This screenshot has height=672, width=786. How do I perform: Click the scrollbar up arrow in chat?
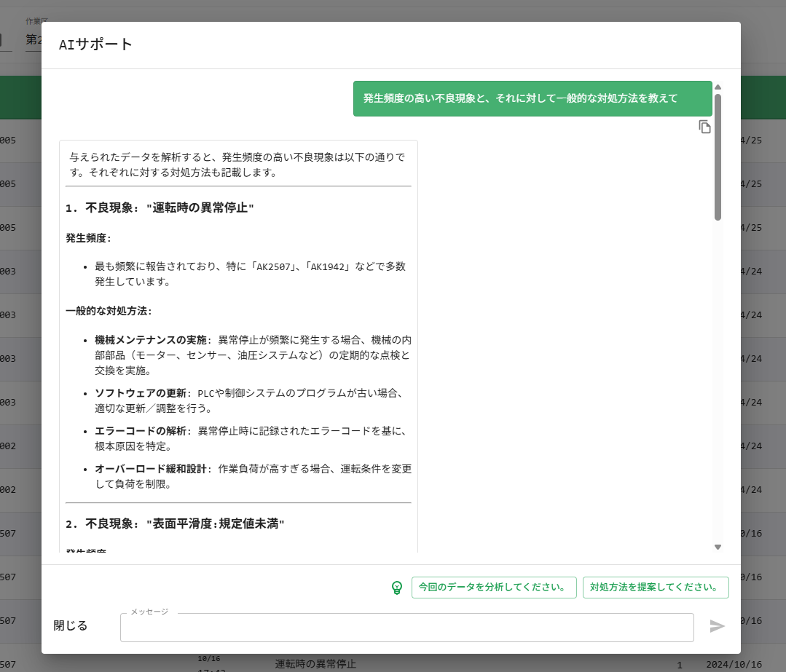(x=718, y=87)
